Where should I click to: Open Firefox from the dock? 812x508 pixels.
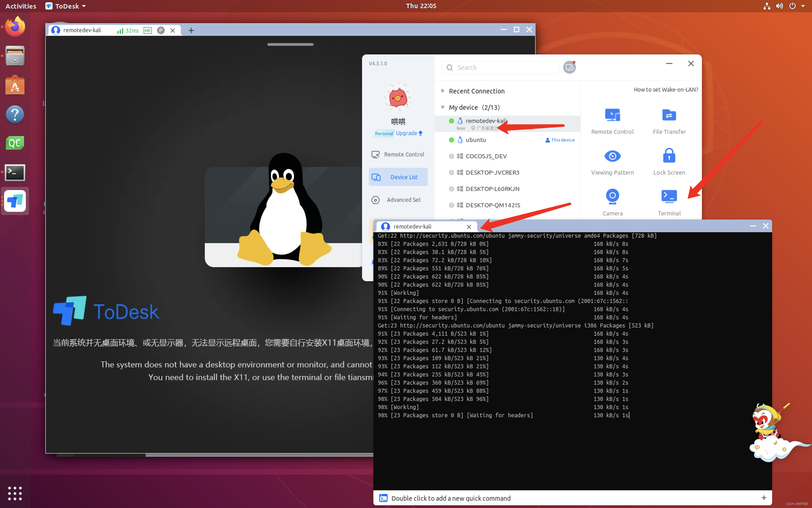(x=15, y=27)
